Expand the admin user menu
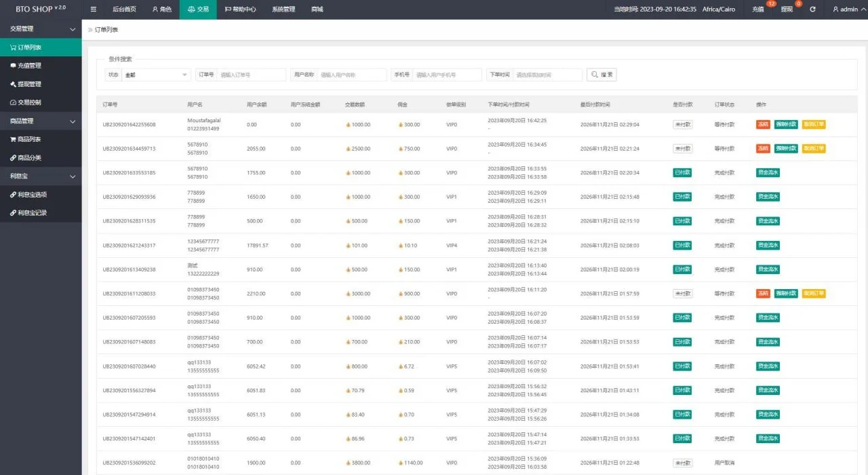This screenshot has width=868, height=475. pos(845,9)
